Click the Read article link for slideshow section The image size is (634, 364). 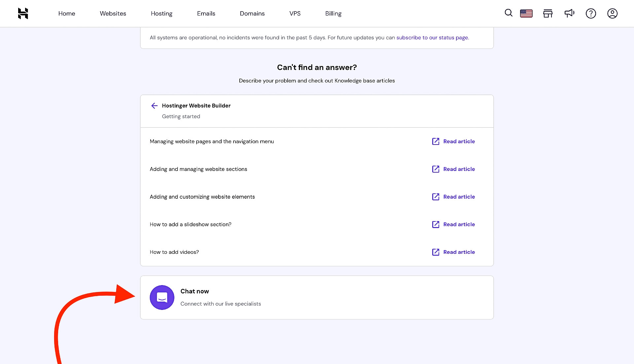(x=453, y=224)
